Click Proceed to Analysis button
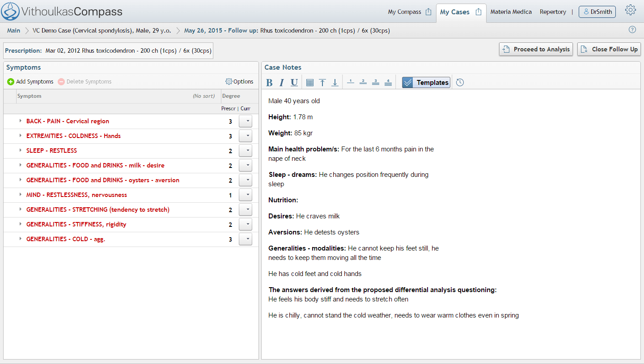 click(536, 50)
